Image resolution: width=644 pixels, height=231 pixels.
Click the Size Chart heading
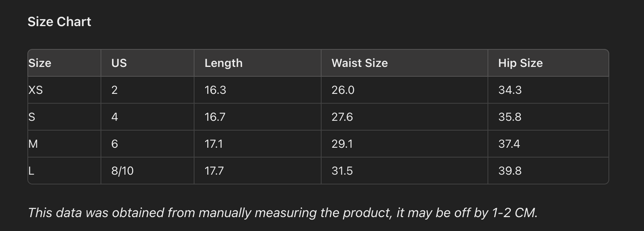[x=59, y=22]
